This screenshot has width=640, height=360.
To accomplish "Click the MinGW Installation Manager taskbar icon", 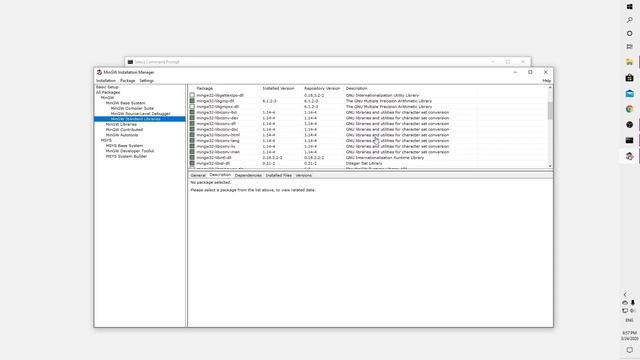I will (x=629, y=156).
